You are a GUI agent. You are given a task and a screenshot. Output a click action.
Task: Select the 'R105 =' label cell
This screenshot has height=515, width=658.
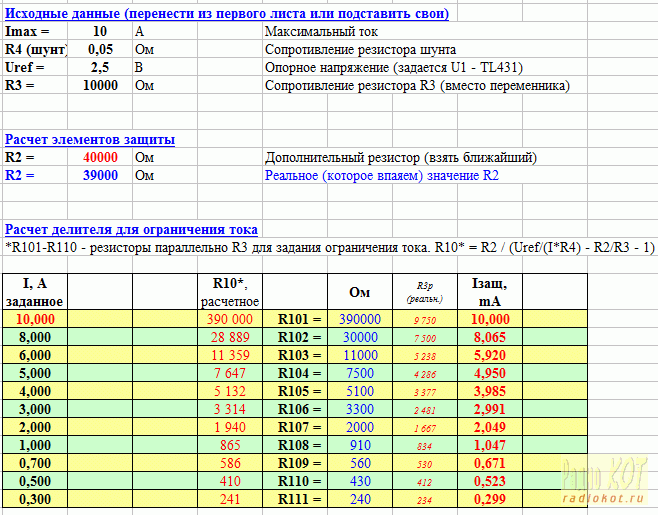[299, 391]
